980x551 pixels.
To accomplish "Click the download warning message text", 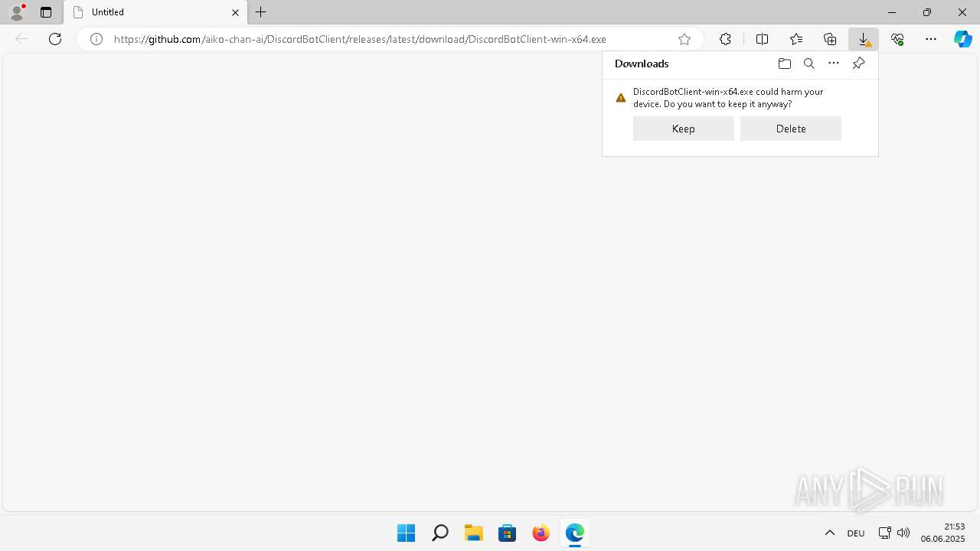I will coord(728,98).
